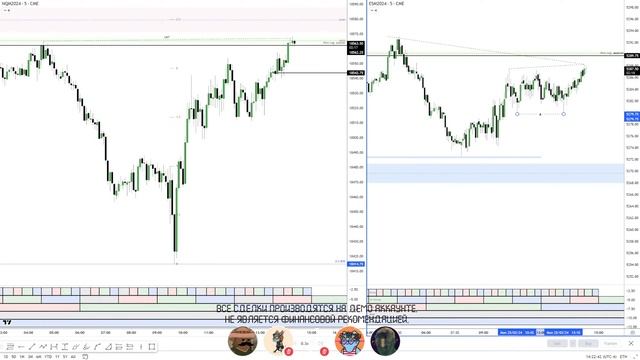Click the red muted microphone badge left of the blue-face avatar
The height and width of the screenshot is (360, 640).
324,351
